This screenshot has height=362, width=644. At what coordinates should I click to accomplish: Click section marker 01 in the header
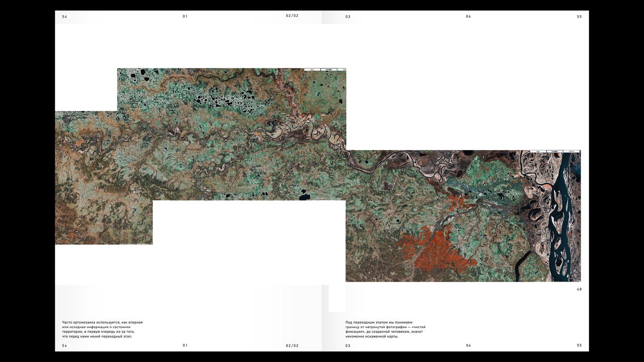click(185, 17)
